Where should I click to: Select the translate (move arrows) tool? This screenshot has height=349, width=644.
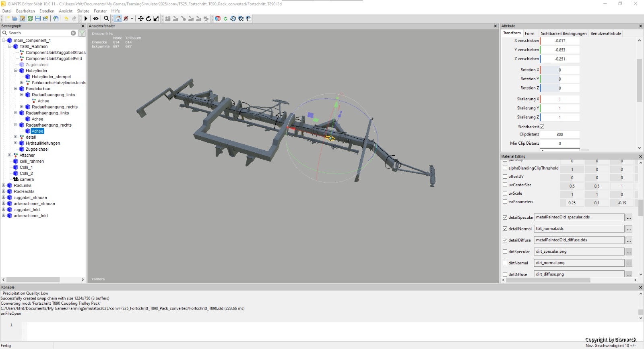140,19
